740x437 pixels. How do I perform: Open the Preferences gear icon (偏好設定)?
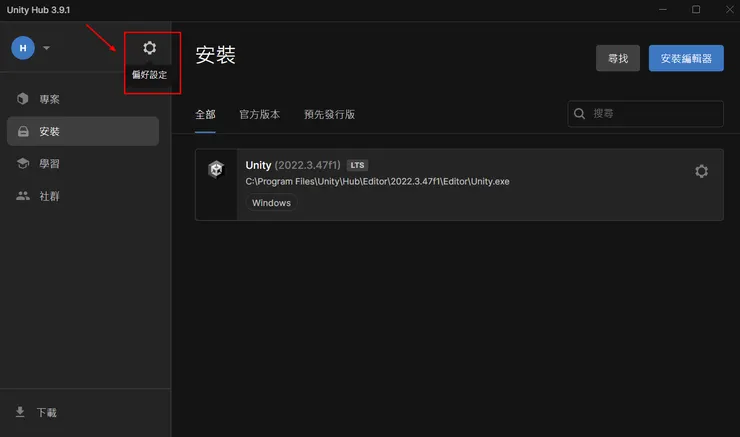click(x=150, y=48)
